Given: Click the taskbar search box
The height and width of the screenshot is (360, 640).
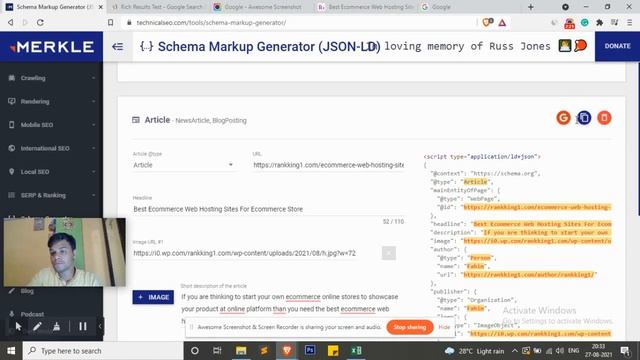Looking at the screenshot, I should (103, 351).
